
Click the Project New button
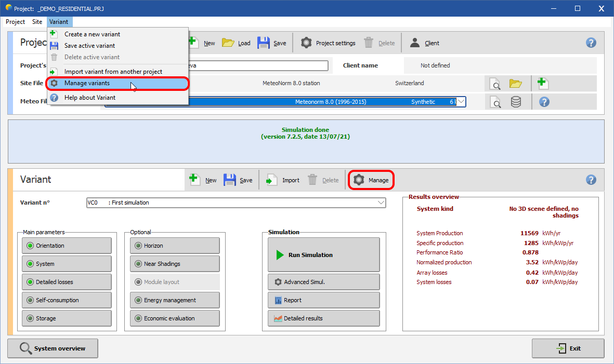point(202,43)
